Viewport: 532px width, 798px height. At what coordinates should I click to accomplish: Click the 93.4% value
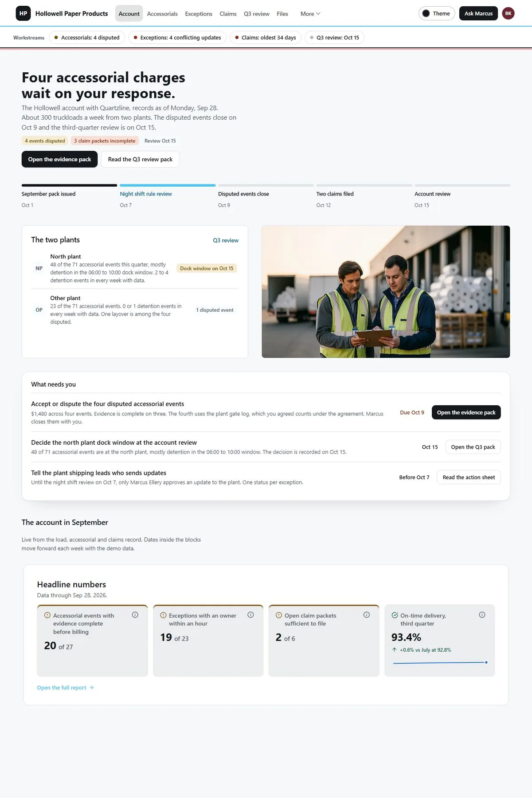tap(406, 637)
